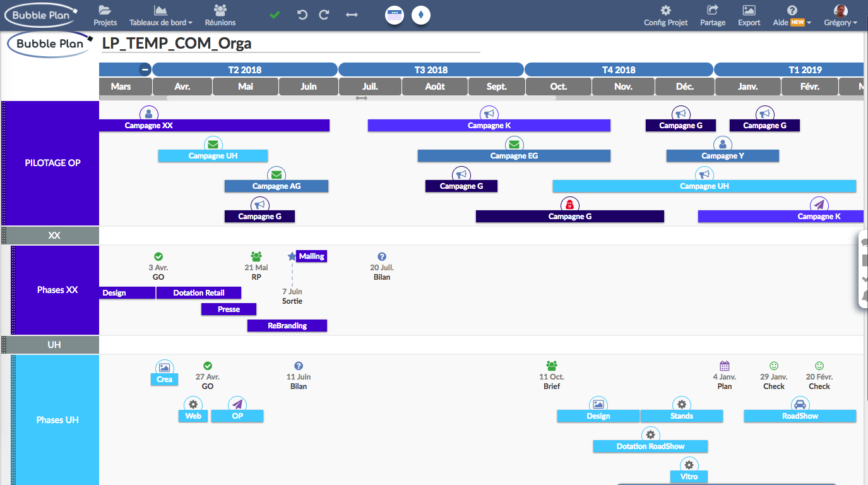Open Config Projet gear icon
This screenshot has width=868, height=485.
click(x=665, y=11)
